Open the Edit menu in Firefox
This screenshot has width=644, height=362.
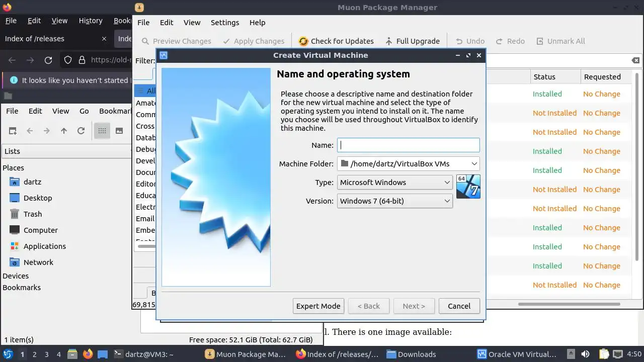coord(34,21)
